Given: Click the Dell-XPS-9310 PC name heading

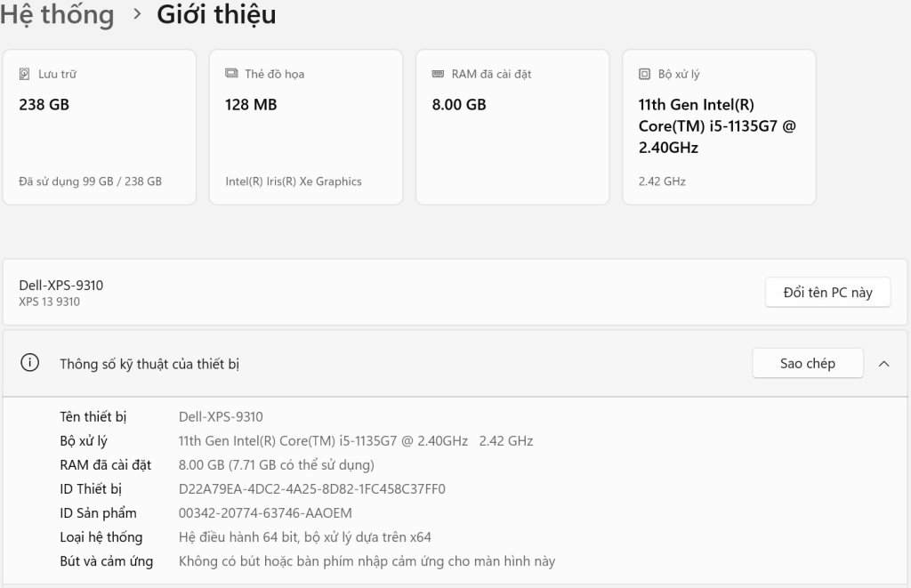Looking at the screenshot, I should point(61,286).
